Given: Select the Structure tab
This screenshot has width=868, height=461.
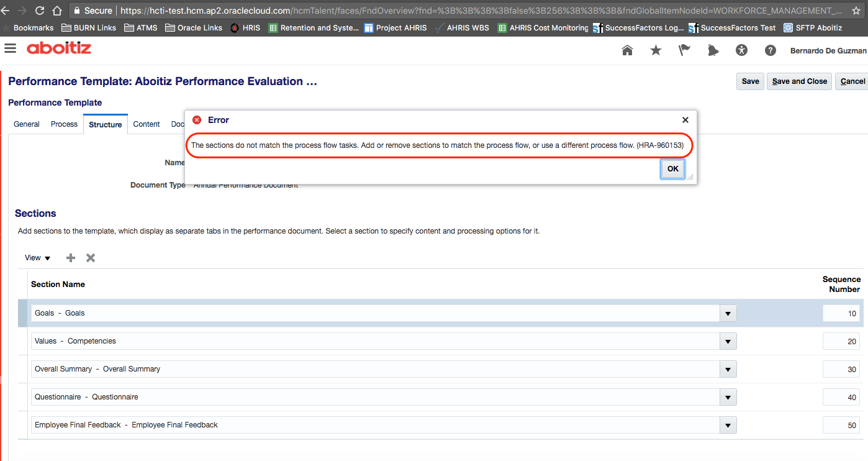Looking at the screenshot, I should [105, 124].
